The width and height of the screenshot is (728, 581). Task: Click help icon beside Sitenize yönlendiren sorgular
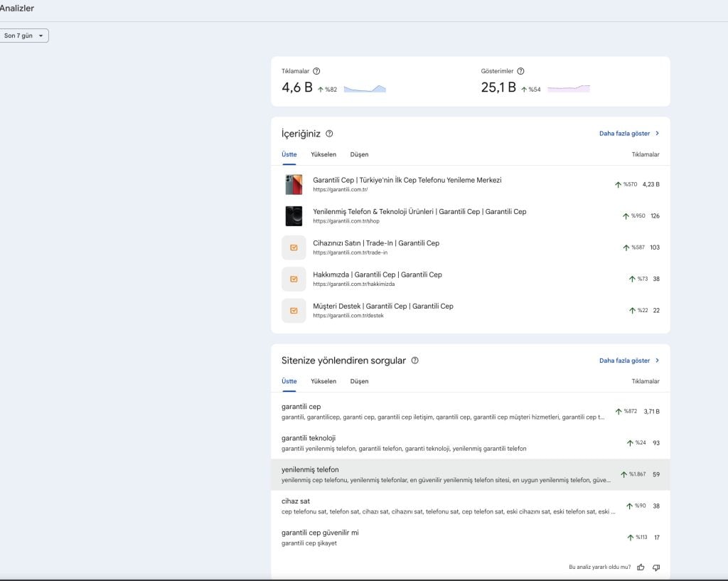[x=415, y=361]
